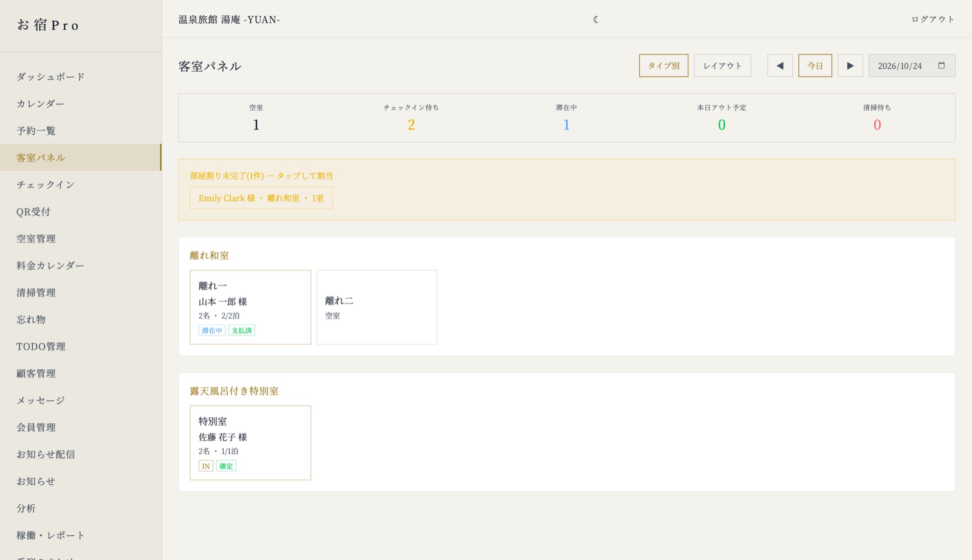This screenshot has height=560, width=972.
Task: Open 分析 in the sidebar
Action: [x=81, y=508]
